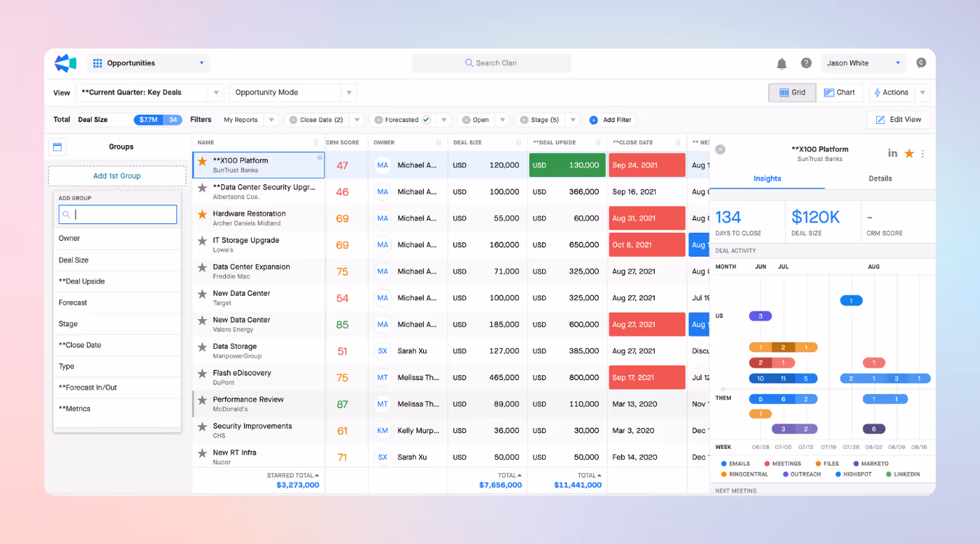Image resolution: width=980 pixels, height=544 pixels.
Task: Toggle the Forecasted filter green checkmark
Action: 426,120
